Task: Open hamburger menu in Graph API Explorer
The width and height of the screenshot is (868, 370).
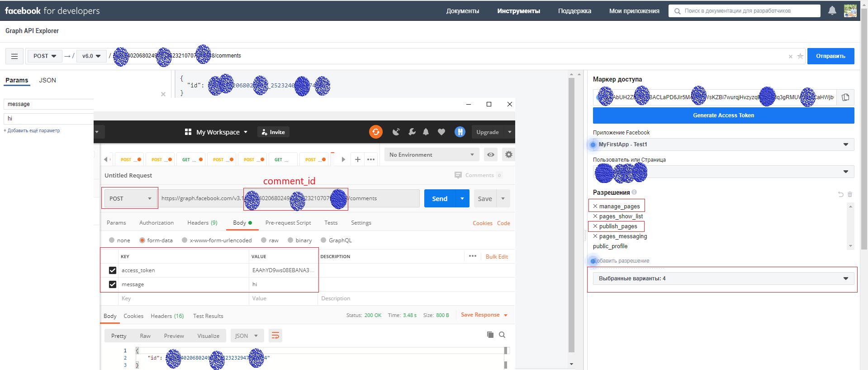Action: (14, 56)
